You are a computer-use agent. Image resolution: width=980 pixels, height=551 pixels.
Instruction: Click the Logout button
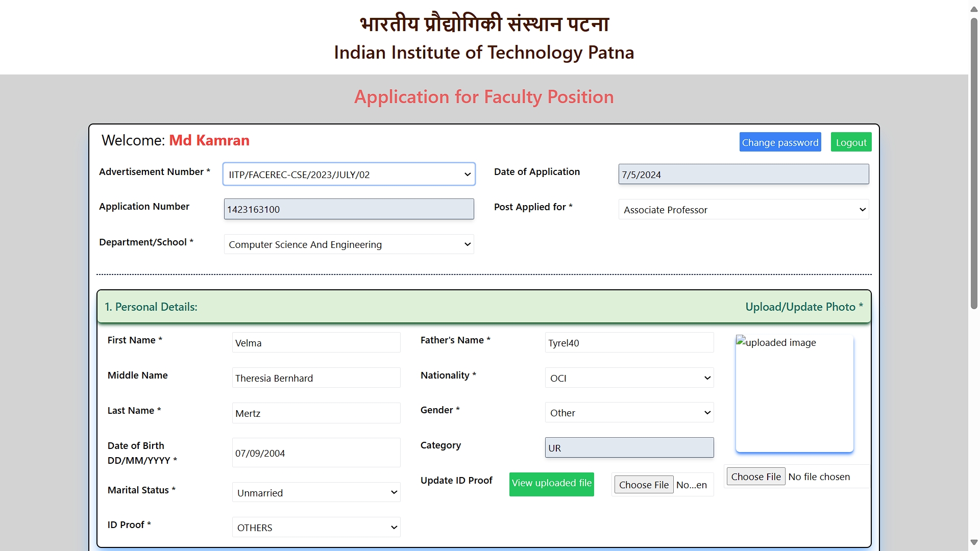tap(851, 142)
